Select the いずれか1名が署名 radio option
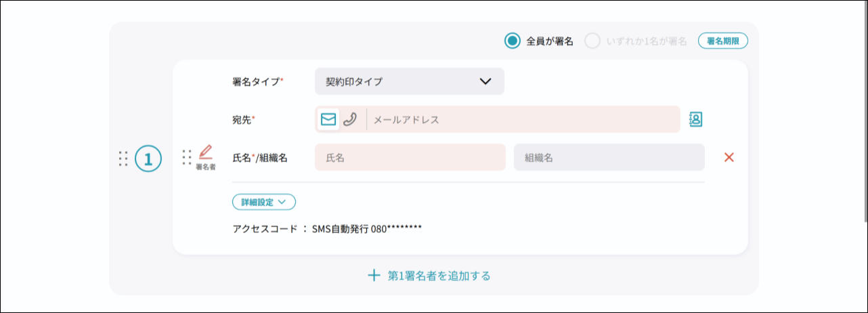The height and width of the screenshot is (313, 868). [592, 41]
